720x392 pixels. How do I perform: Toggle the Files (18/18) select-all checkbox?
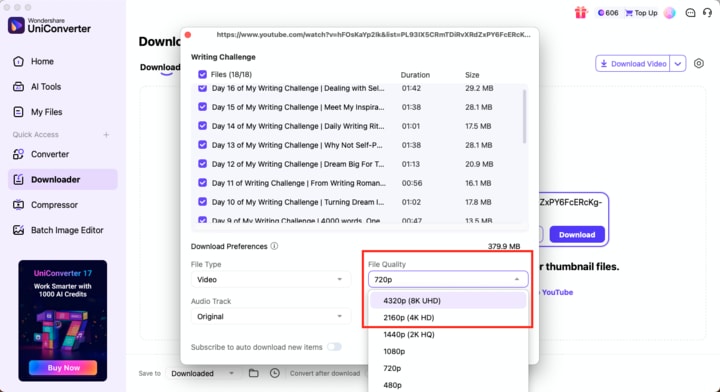point(202,74)
